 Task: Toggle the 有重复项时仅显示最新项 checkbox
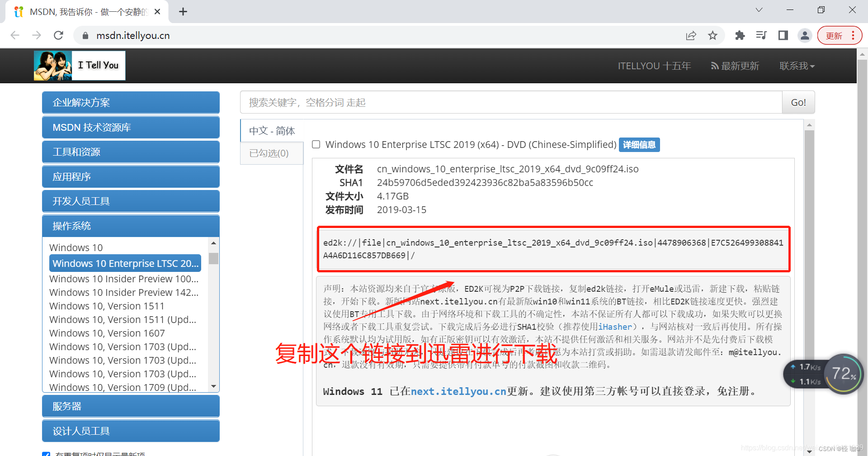46,453
